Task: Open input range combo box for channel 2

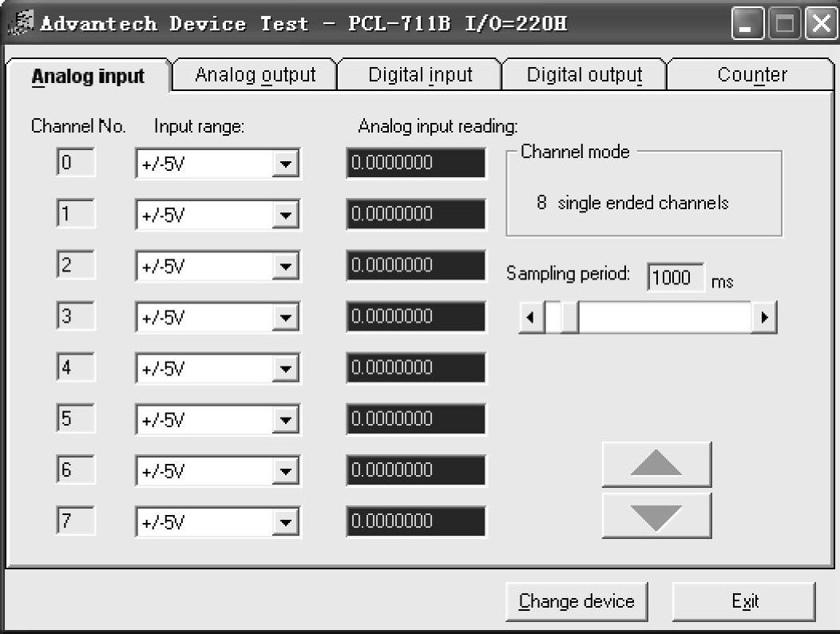Action: (285, 266)
